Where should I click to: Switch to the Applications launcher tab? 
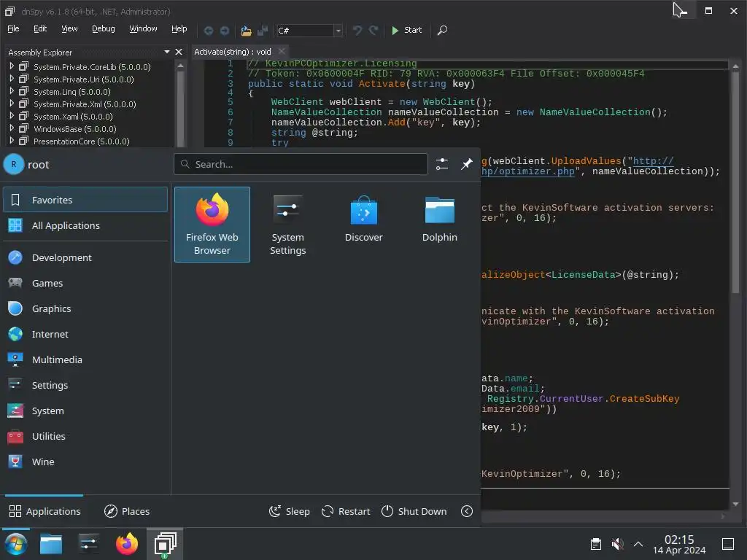tap(44, 511)
